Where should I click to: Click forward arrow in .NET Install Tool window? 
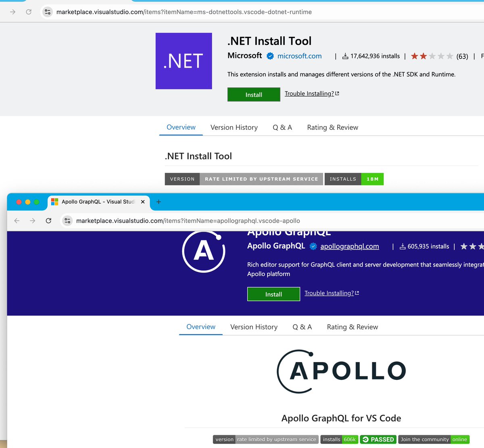pos(13,12)
